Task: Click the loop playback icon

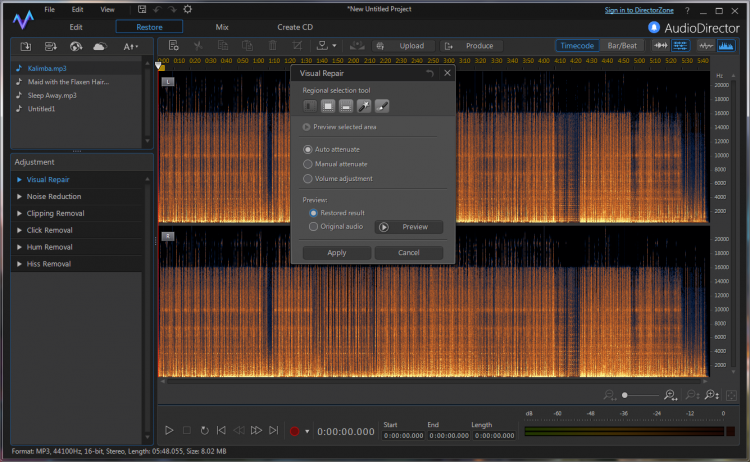Action: coord(204,430)
